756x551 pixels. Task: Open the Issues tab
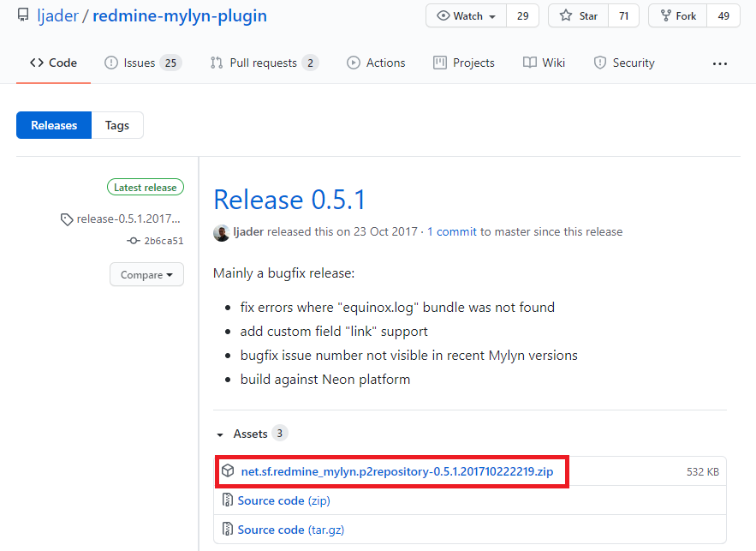143,63
